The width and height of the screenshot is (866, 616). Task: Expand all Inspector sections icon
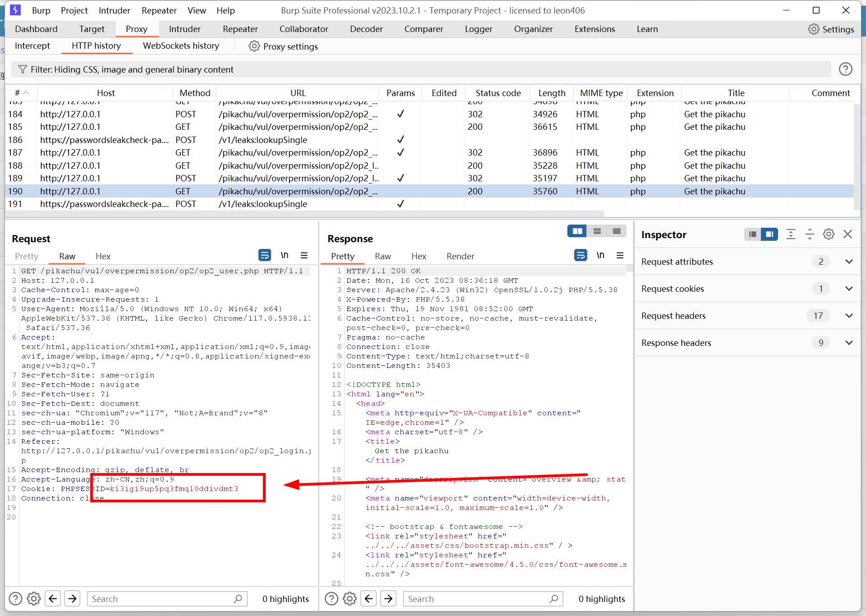791,234
